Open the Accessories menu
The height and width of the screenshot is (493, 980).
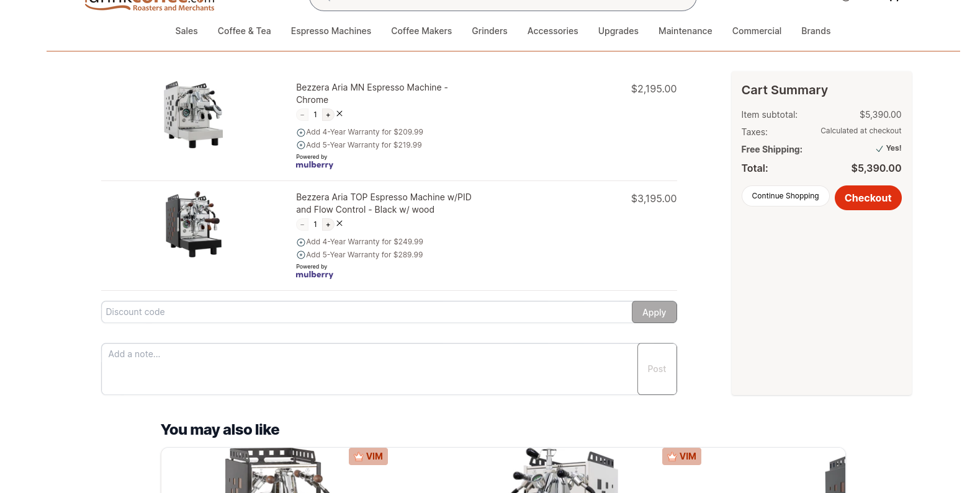point(553,31)
